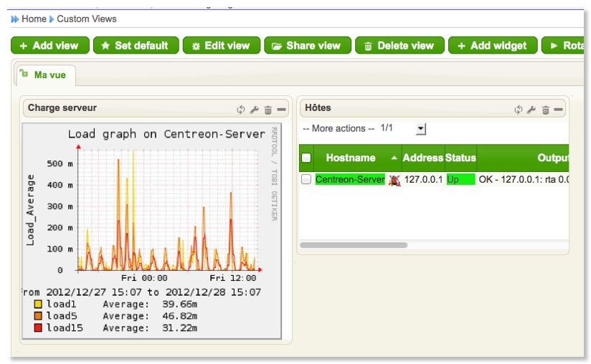This screenshot has height=364, width=591.
Task: Click the Add view button
Action: (50, 46)
